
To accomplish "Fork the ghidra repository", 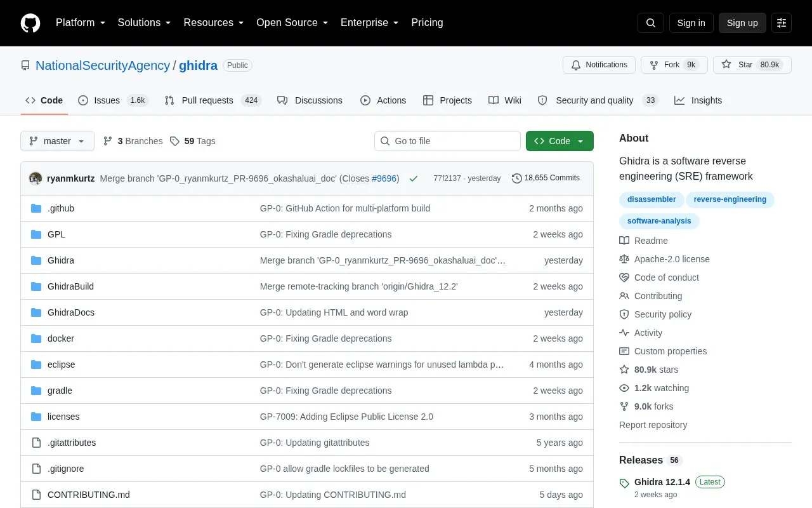I will click(x=674, y=65).
